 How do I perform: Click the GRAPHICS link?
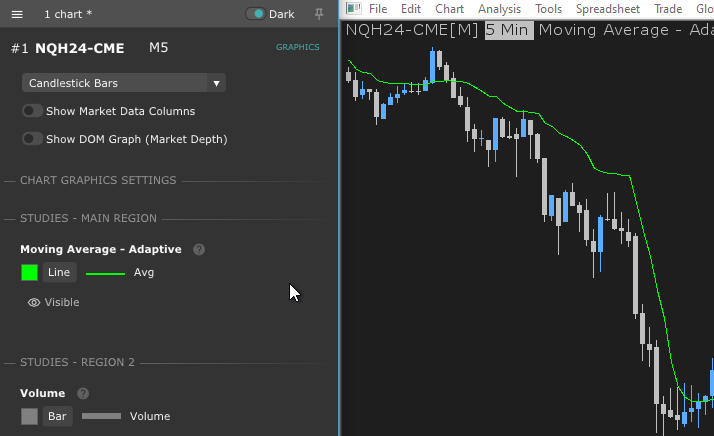[297, 47]
